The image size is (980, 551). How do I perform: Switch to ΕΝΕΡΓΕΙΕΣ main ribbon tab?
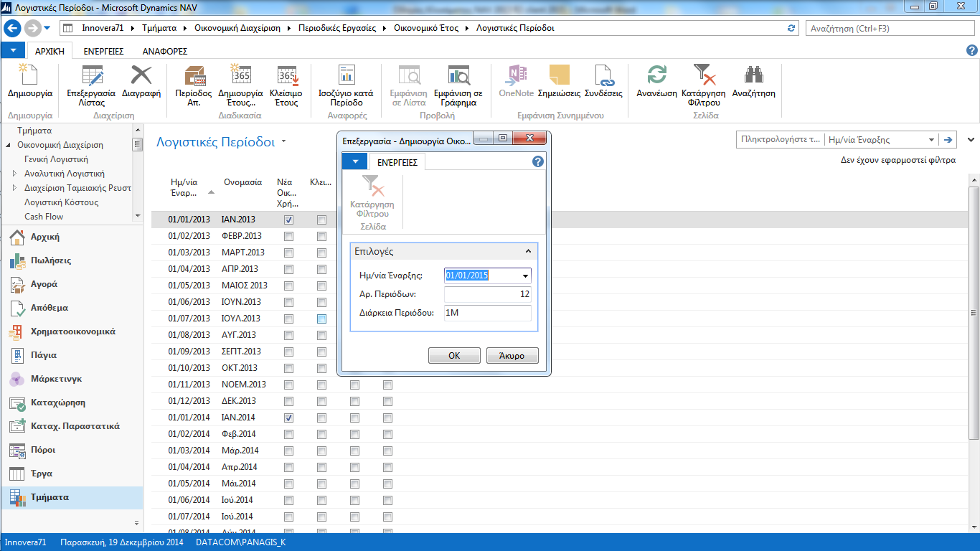tap(103, 51)
